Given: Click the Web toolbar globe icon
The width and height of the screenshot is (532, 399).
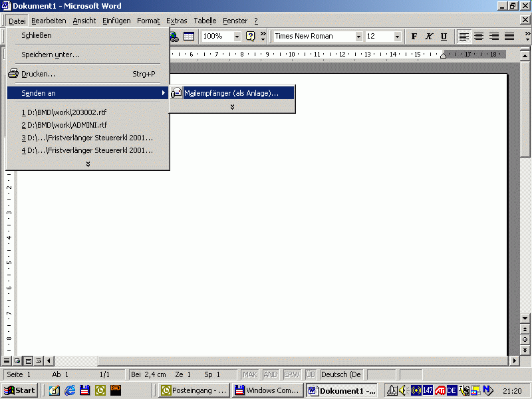Looking at the screenshot, I should click(x=174, y=37).
